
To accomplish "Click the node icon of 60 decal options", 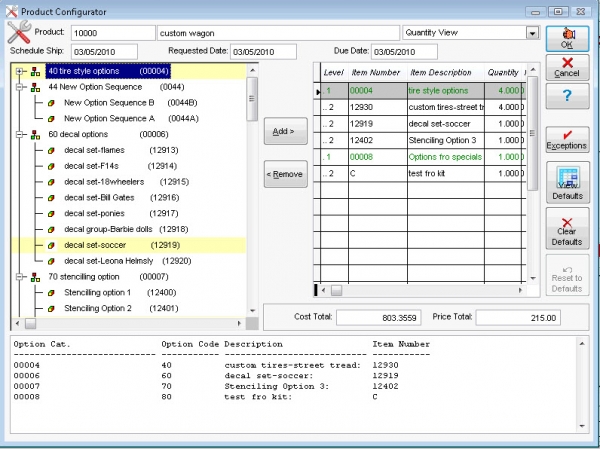I will (x=35, y=135).
